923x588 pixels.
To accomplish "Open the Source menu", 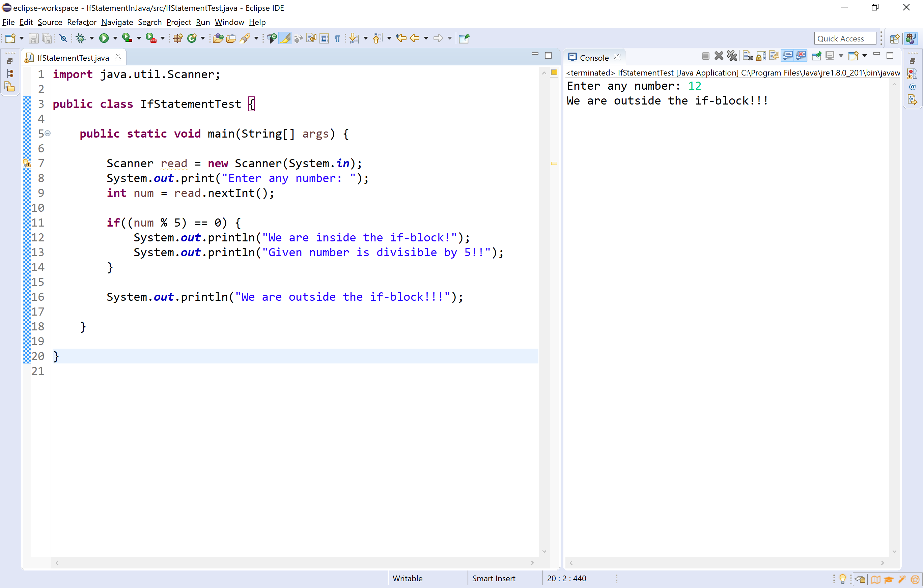I will 50,22.
